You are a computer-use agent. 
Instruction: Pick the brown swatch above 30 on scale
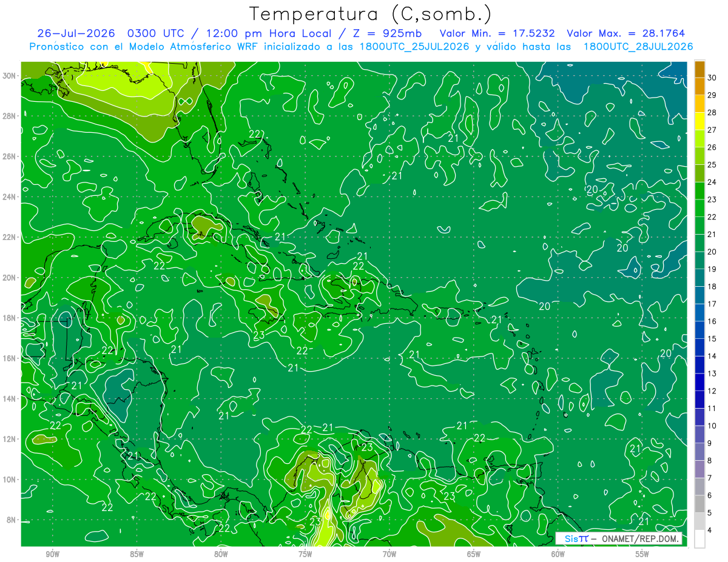point(699,69)
